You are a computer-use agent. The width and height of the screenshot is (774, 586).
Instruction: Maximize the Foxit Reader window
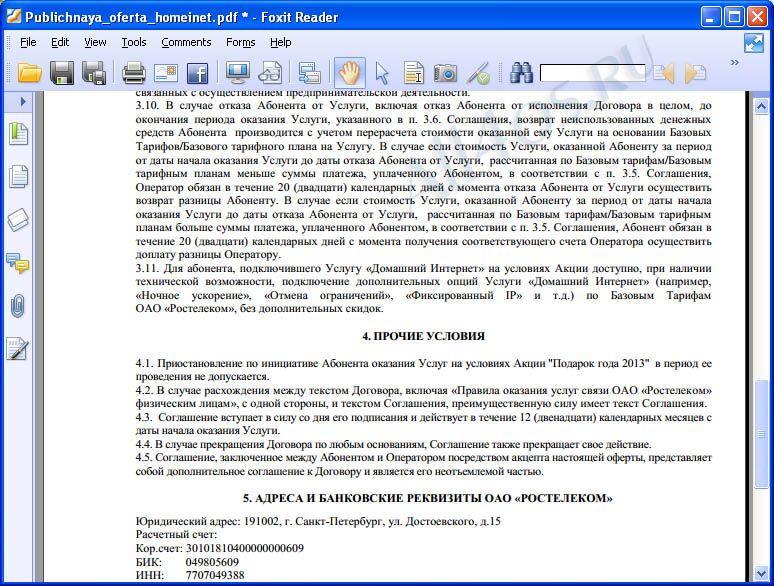[734, 17]
